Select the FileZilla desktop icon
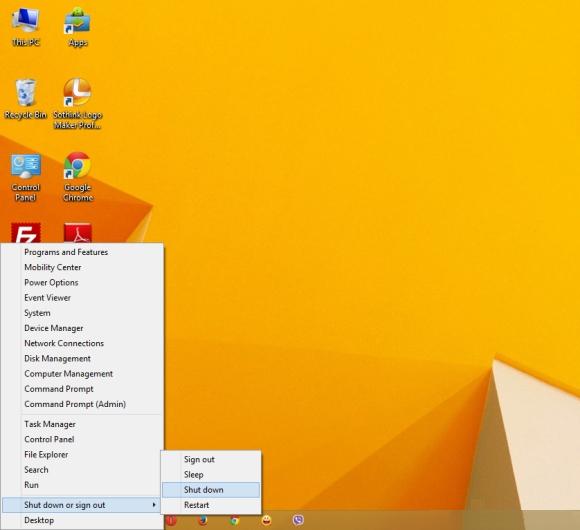This screenshot has width=580, height=530. (25, 233)
